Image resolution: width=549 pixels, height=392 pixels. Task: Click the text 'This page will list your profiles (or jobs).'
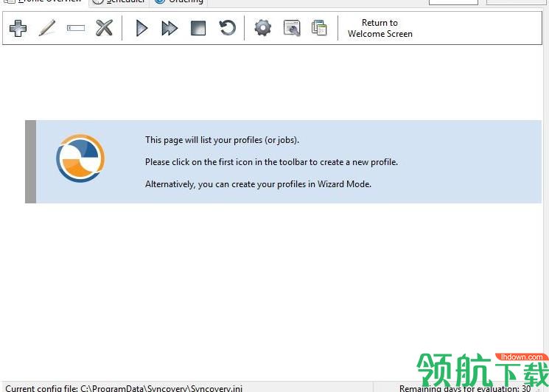tap(223, 140)
